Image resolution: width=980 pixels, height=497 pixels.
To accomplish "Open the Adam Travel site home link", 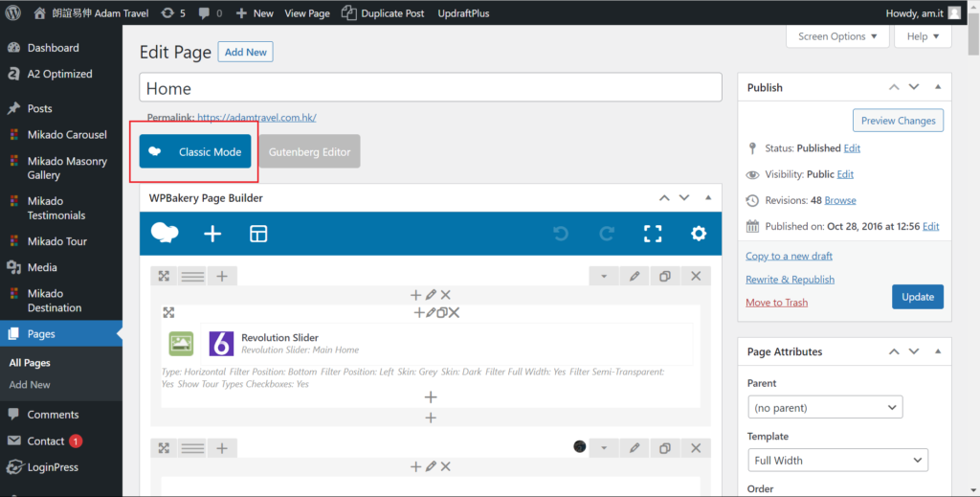I will pyautogui.click(x=91, y=13).
